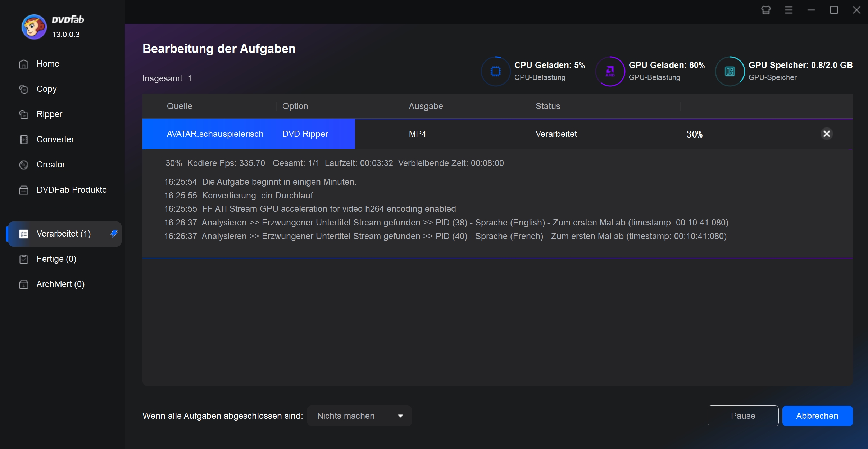Click the Fertige tab item

point(56,259)
